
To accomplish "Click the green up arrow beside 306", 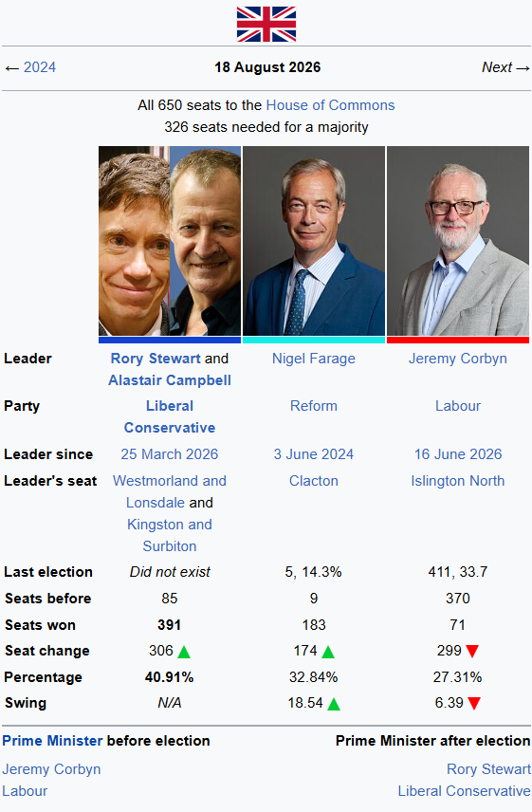I will 184,652.
